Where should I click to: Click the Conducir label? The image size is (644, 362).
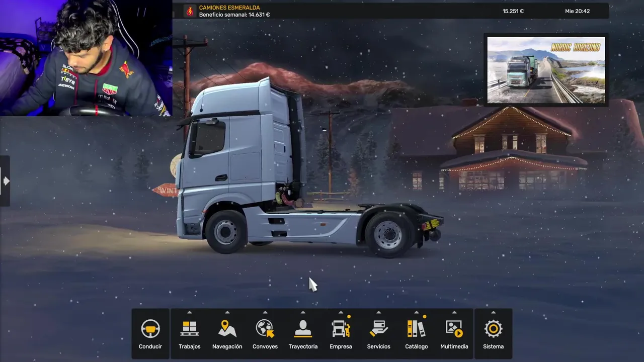(150, 346)
